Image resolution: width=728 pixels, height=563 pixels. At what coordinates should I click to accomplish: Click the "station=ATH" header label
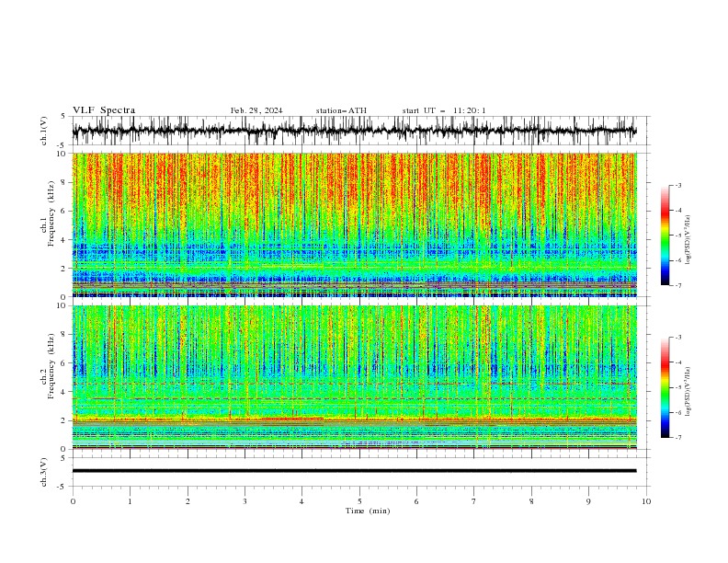point(341,110)
